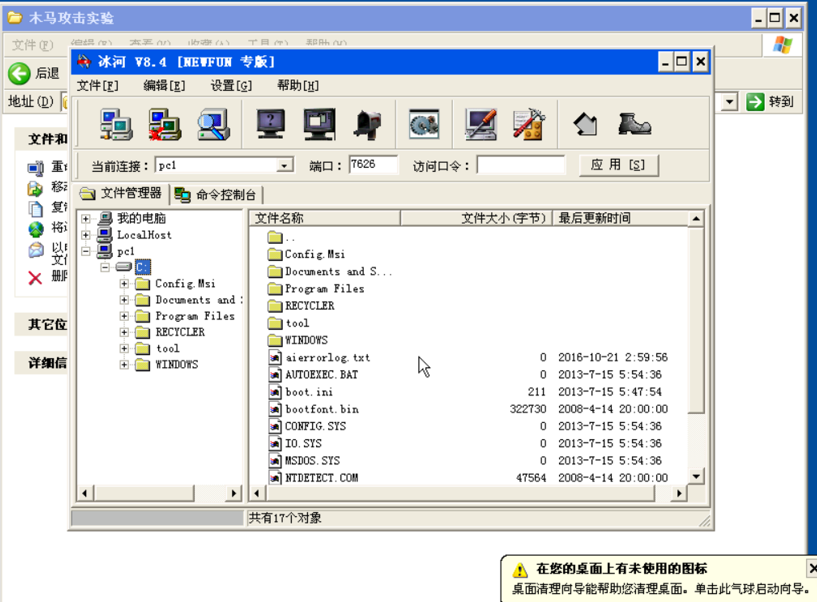Click 后退 back button in Explorer window
The width and height of the screenshot is (817, 602).
pyautogui.click(x=34, y=73)
